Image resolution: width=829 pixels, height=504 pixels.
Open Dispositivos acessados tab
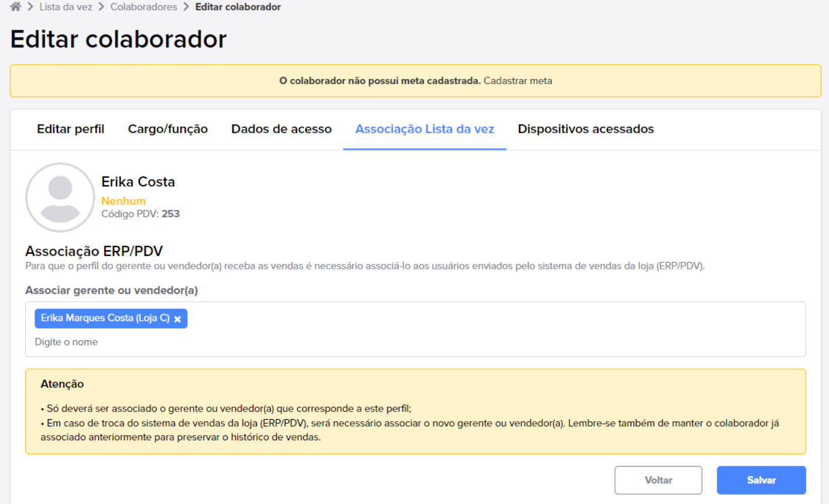click(586, 129)
